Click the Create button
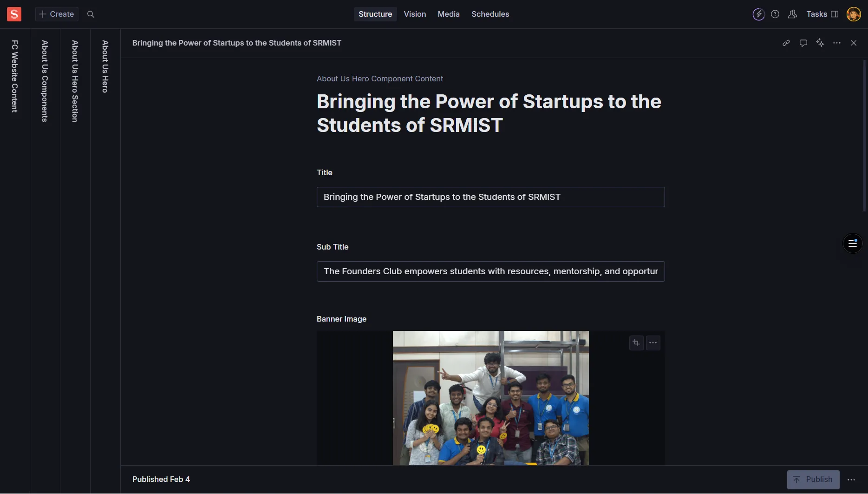This screenshot has width=868, height=494. coord(57,14)
